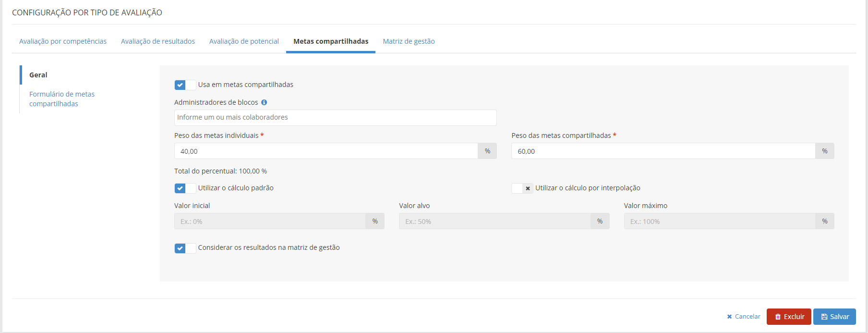
Task: Click the red Excluir button
Action: click(x=789, y=317)
